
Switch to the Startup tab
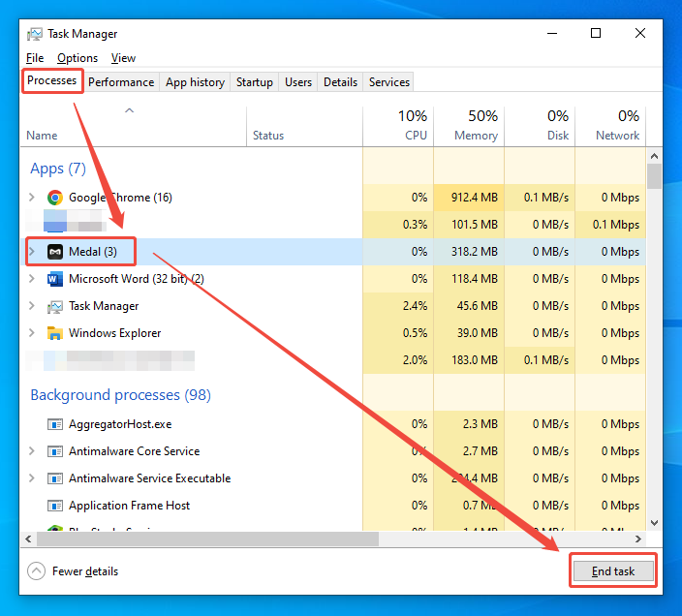point(255,82)
